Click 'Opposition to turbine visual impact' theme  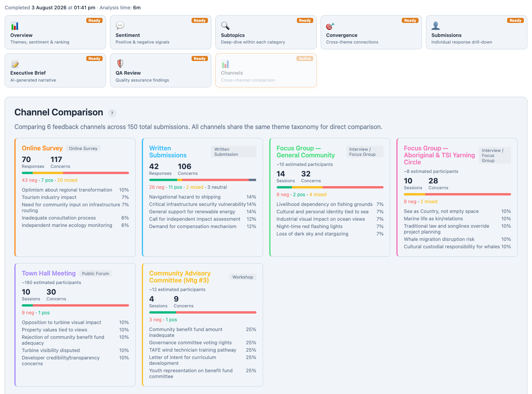[x=61, y=323]
